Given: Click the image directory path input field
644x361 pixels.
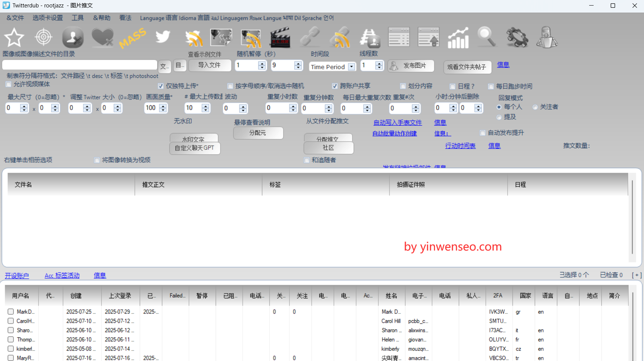Looking at the screenshot, I should tap(80, 65).
